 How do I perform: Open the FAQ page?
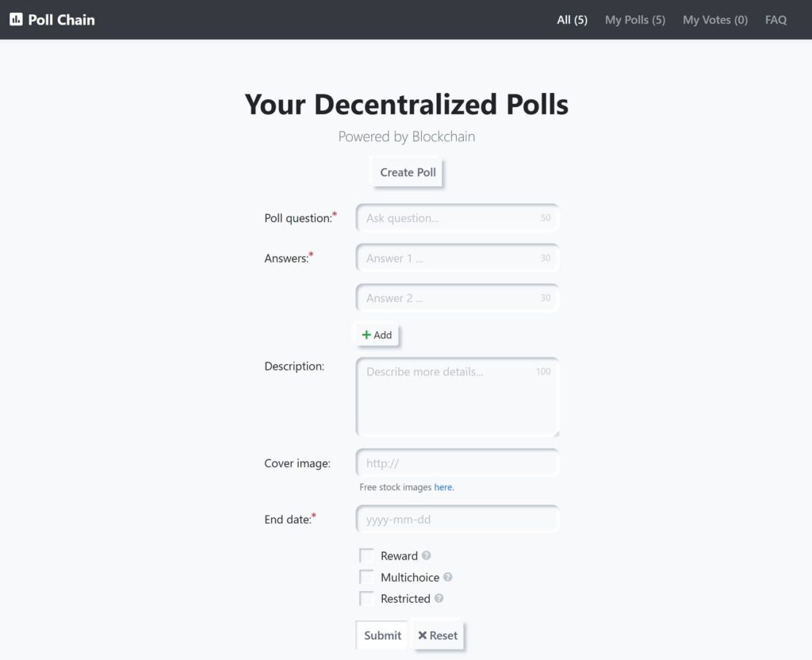(x=776, y=20)
